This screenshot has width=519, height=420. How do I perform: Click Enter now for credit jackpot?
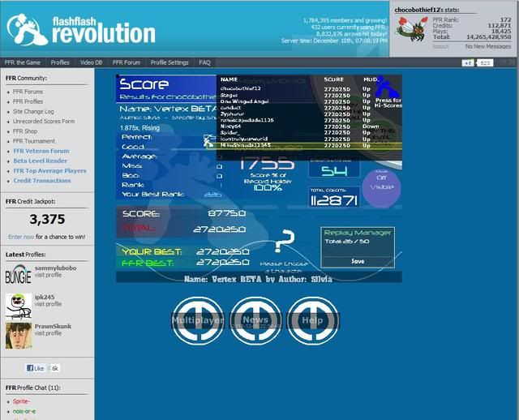21,237
